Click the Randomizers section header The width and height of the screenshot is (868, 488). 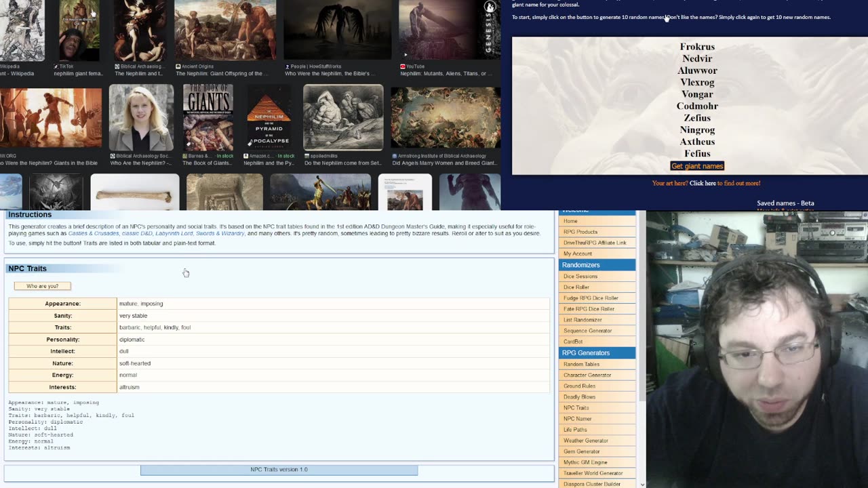597,265
